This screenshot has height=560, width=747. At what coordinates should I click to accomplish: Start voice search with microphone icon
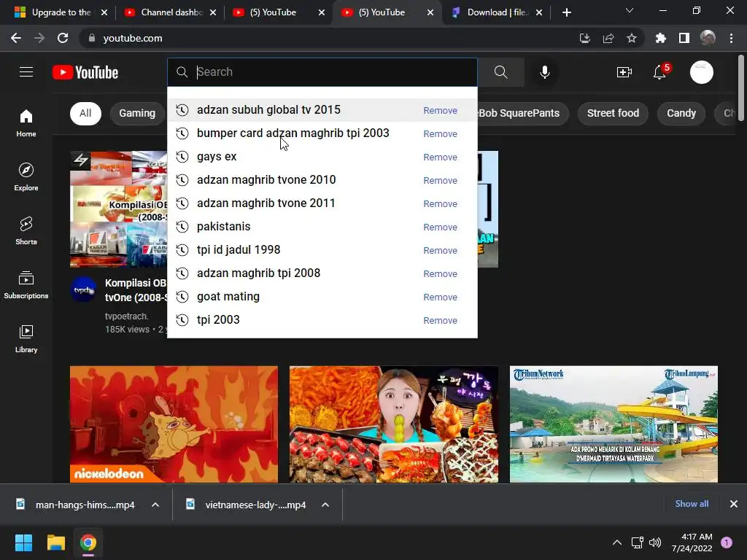544,72
